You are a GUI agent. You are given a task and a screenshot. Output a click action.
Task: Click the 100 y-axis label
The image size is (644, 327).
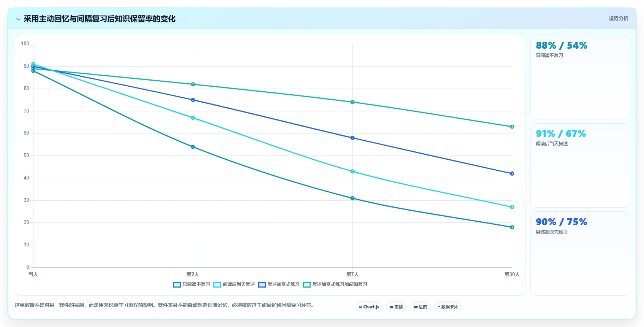[x=25, y=44]
